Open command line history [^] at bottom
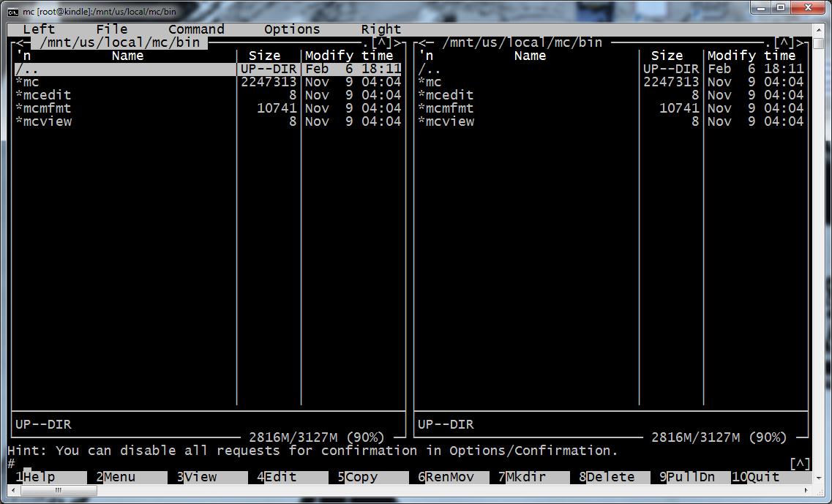This screenshot has width=832, height=504. pyautogui.click(x=800, y=464)
